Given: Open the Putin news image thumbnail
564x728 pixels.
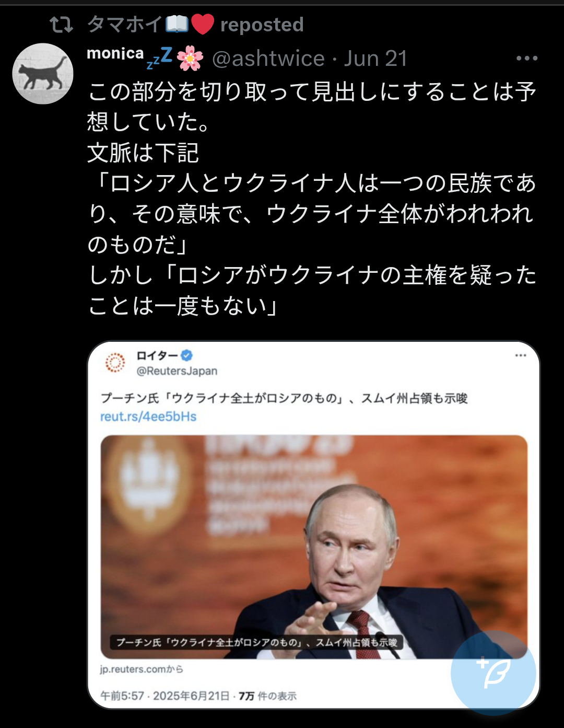Looking at the screenshot, I should 314,547.
